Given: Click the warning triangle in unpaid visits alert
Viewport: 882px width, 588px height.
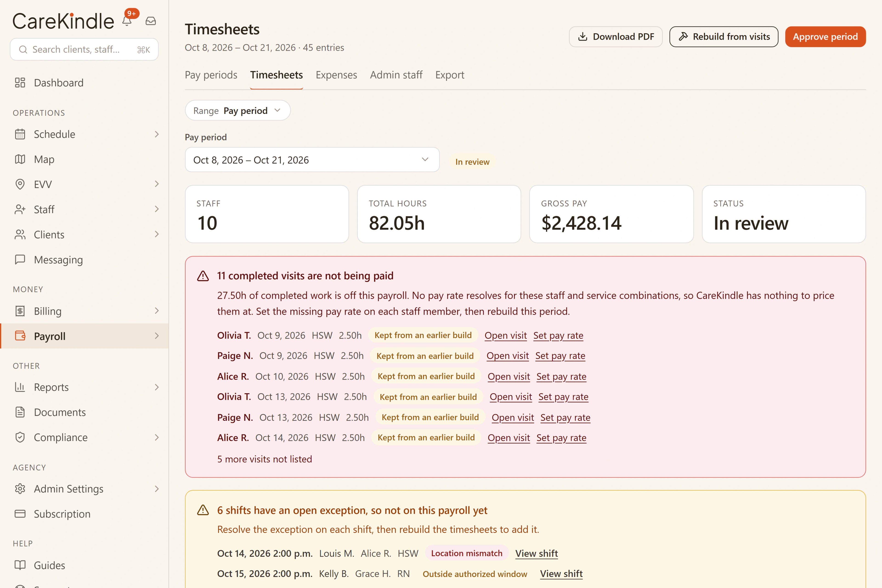Looking at the screenshot, I should (x=203, y=276).
